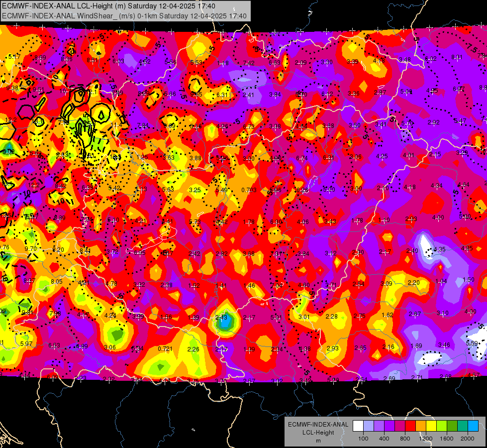Click the legend text LCL-Height

tap(318, 433)
